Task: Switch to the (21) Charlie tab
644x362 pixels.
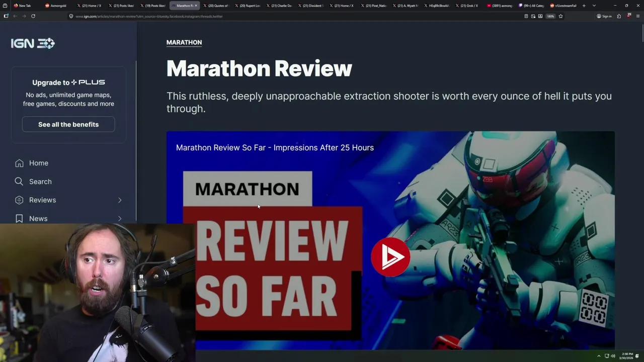Action: [x=279, y=6]
